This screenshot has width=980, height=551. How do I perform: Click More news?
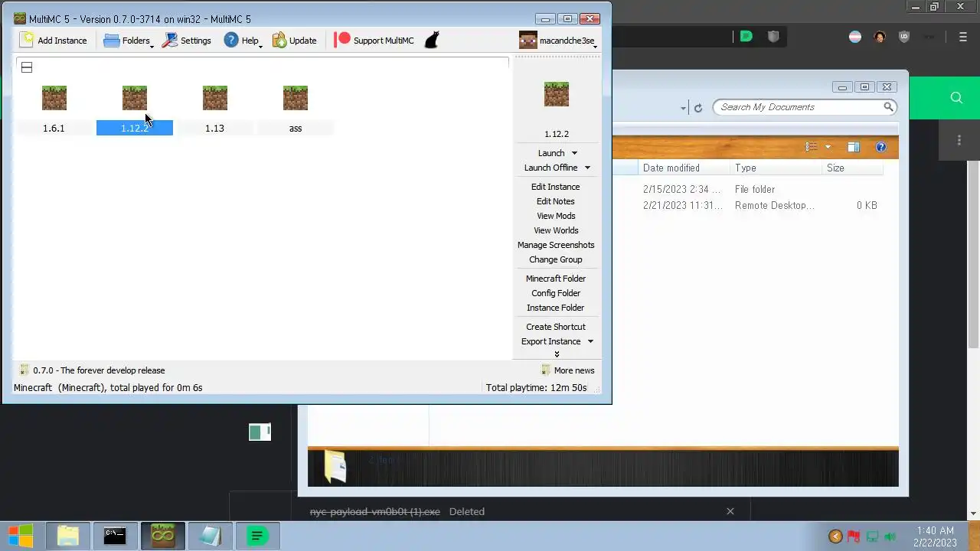pyautogui.click(x=567, y=370)
